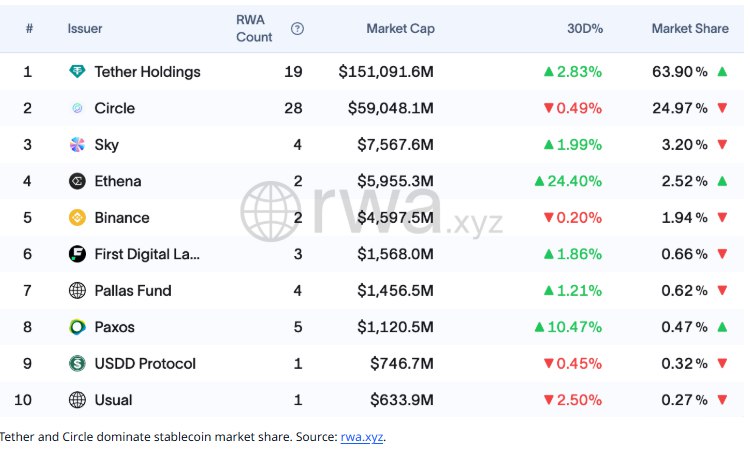Click the 10.47% thirty-day change value
Screen dimensions: 750x456
(x=574, y=327)
